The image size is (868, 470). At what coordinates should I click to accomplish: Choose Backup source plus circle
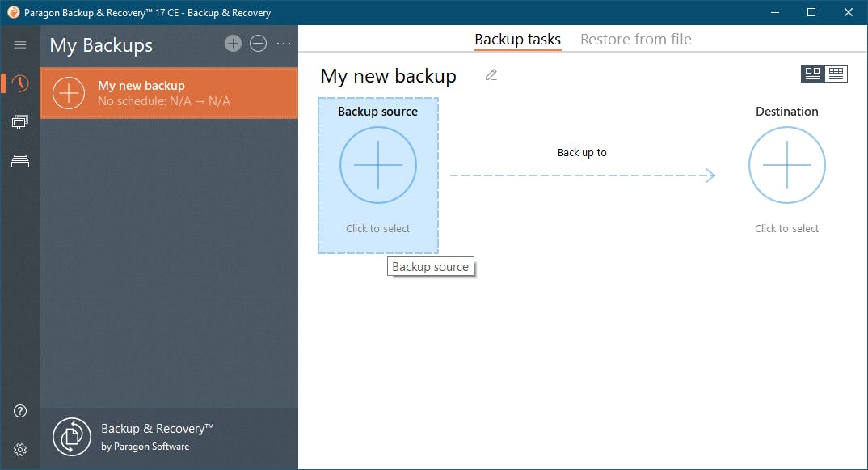378,165
